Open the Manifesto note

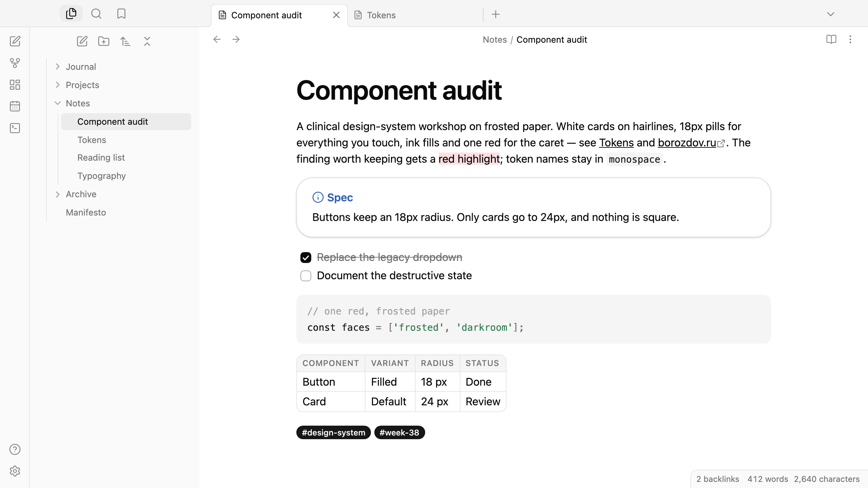120,212
